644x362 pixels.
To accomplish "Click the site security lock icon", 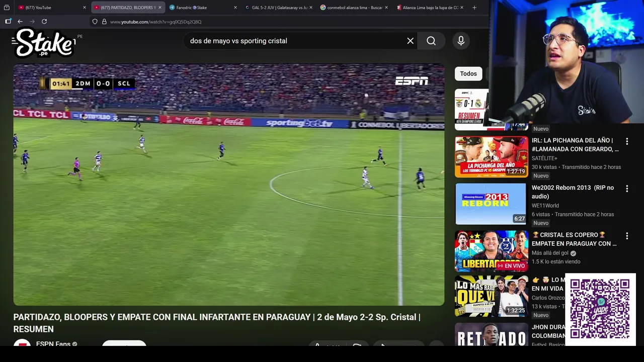I will 104,22.
